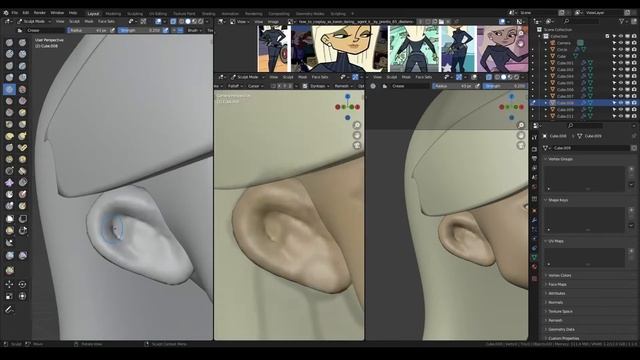Select the purple Cloth brush
The image size is (640, 360).
9,182
